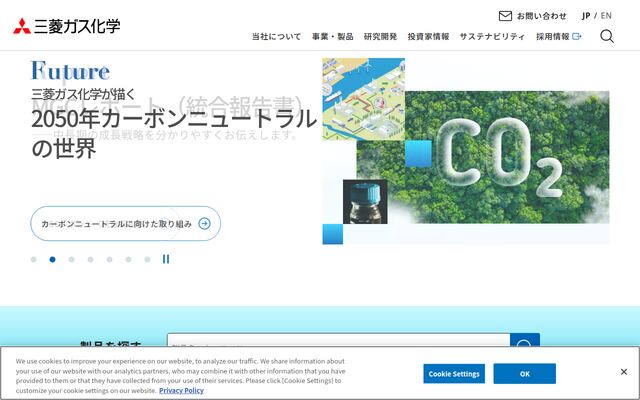This screenshot has height=400, width=640.
Task: Go to fifth carousel slide dot
Action: [109, 260]
